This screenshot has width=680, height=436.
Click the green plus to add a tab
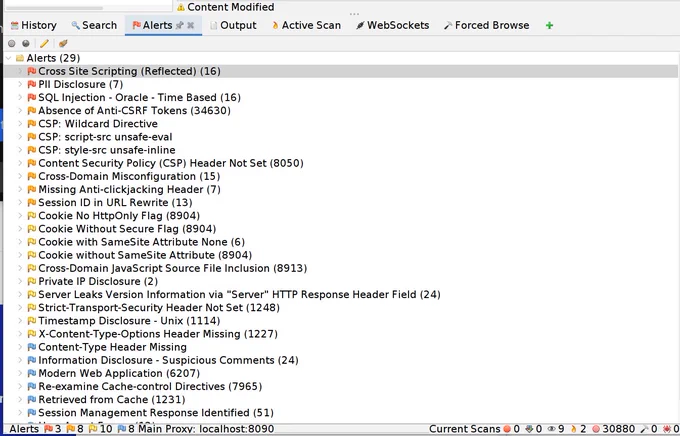click(x=549, y=26)
